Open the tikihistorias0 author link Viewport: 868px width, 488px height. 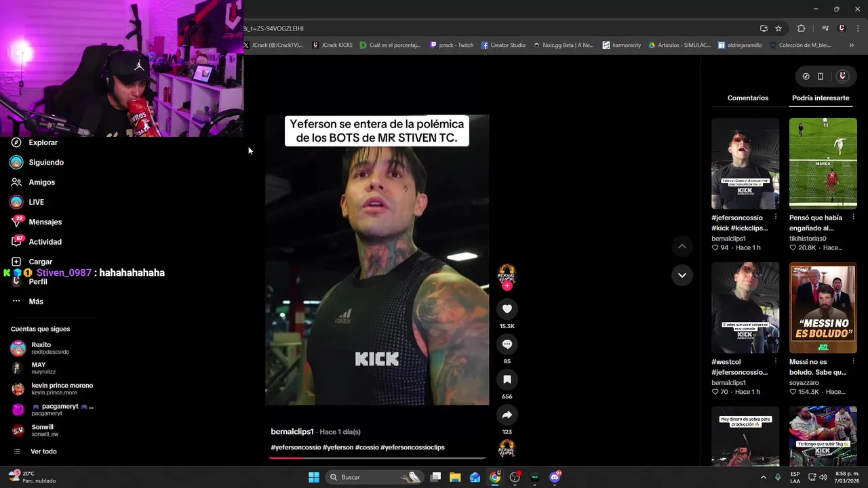(808, 239)
